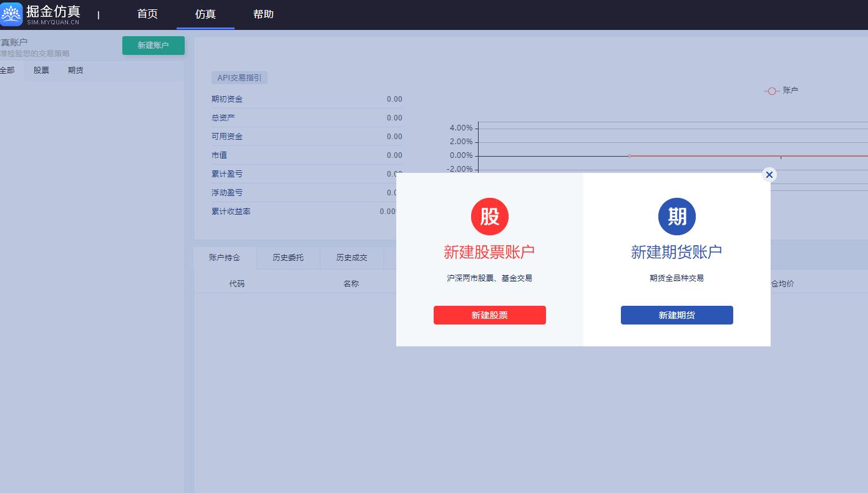This screenshot has height=493, width=868.
Task: Toggle the 账户 series via the chart legend
Action: tap(781, 90)
